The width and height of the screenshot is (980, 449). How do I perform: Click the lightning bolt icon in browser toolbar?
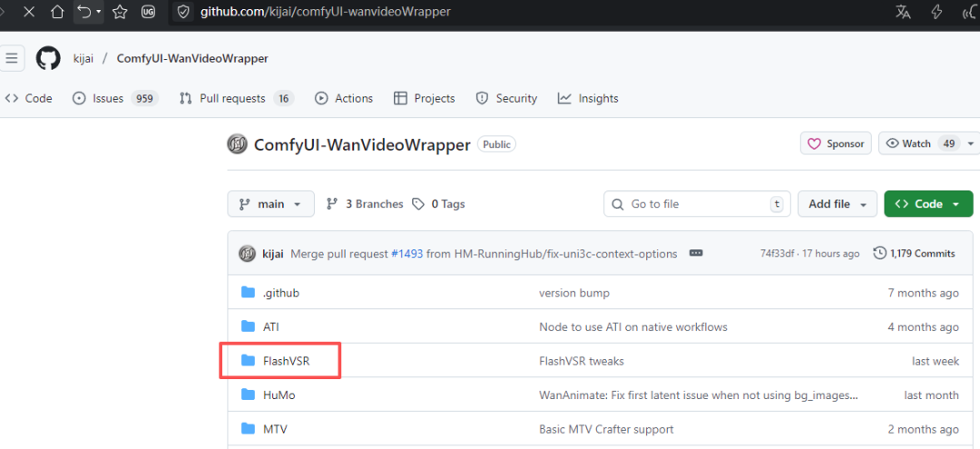click(936, 12)
